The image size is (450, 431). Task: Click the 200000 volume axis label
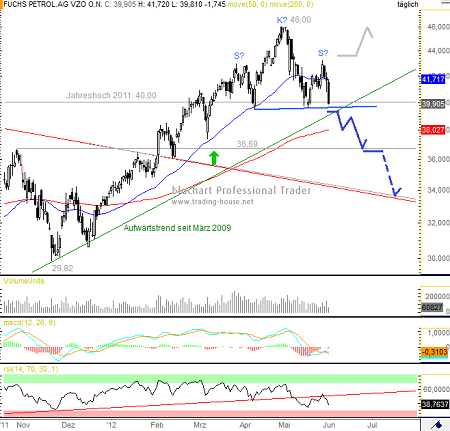tap(437, 296)
